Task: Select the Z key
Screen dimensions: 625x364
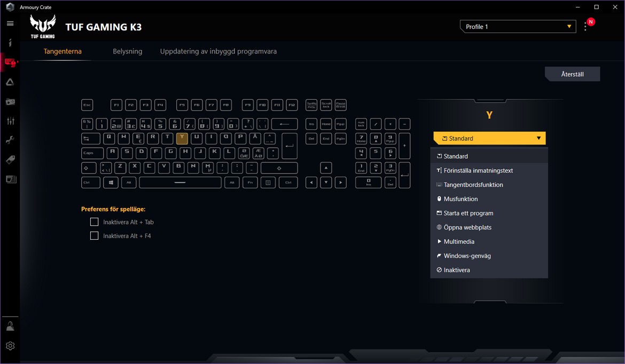Action: 120,168
